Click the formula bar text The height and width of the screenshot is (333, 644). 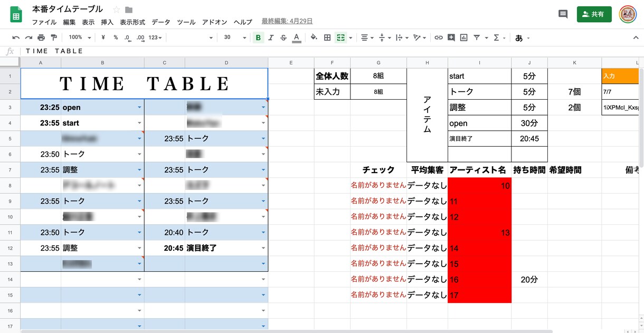point(54,51)
